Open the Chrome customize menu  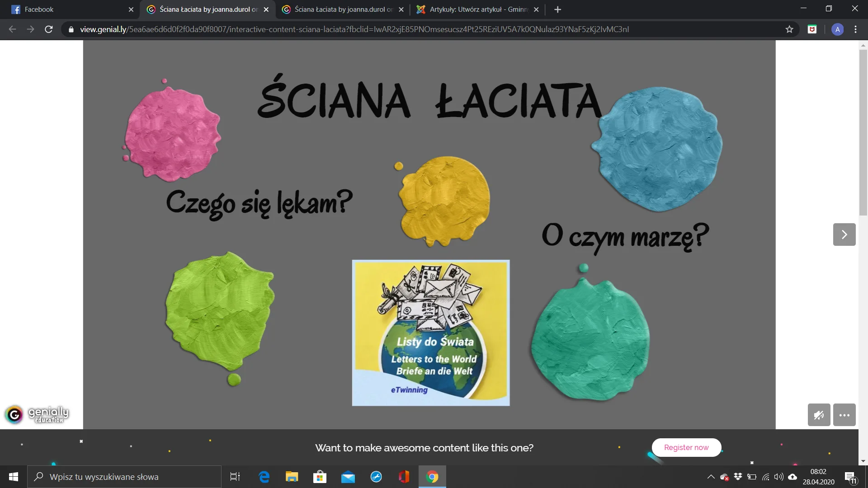tap(855, 29)
